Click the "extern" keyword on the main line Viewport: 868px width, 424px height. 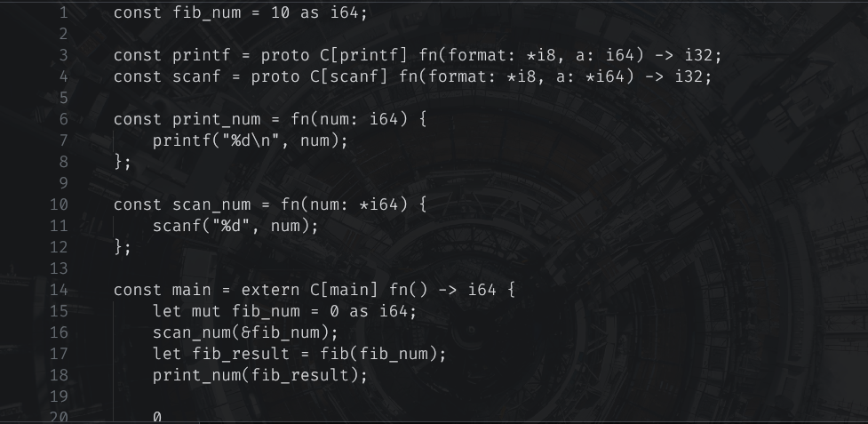click(x=271, y=290)
